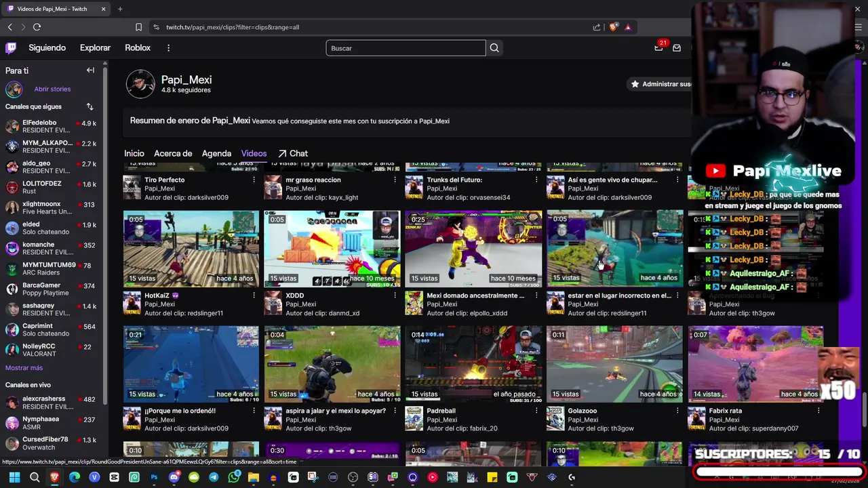Open Photoshop from the taskbar
This screenshot has width=868, height=488.
tap(154, 477)
